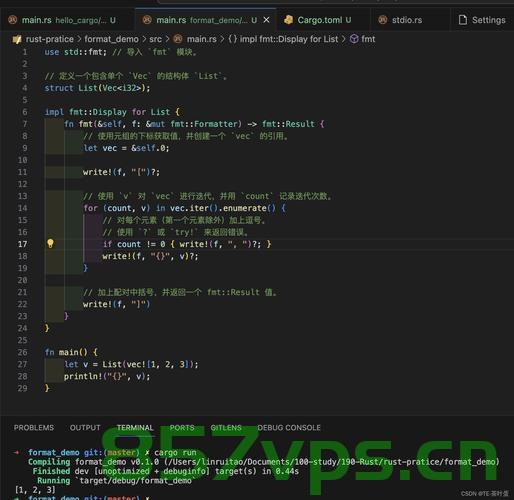The width and height of the screenshot is (514, 500).
Task: Open the DEBUG CONSOLE panel tab
Action: (x=289, y=428)
